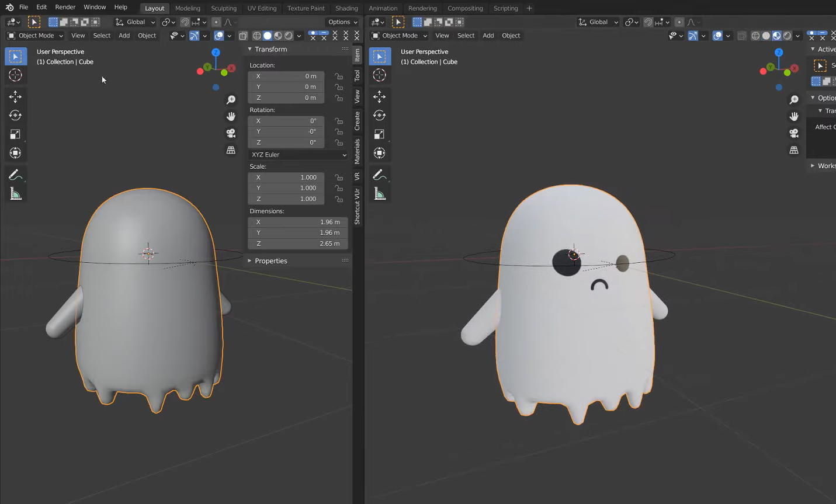This screenshot has width=836, height=504.
Task: Add a new workspace with plus button
Action: 529,8
